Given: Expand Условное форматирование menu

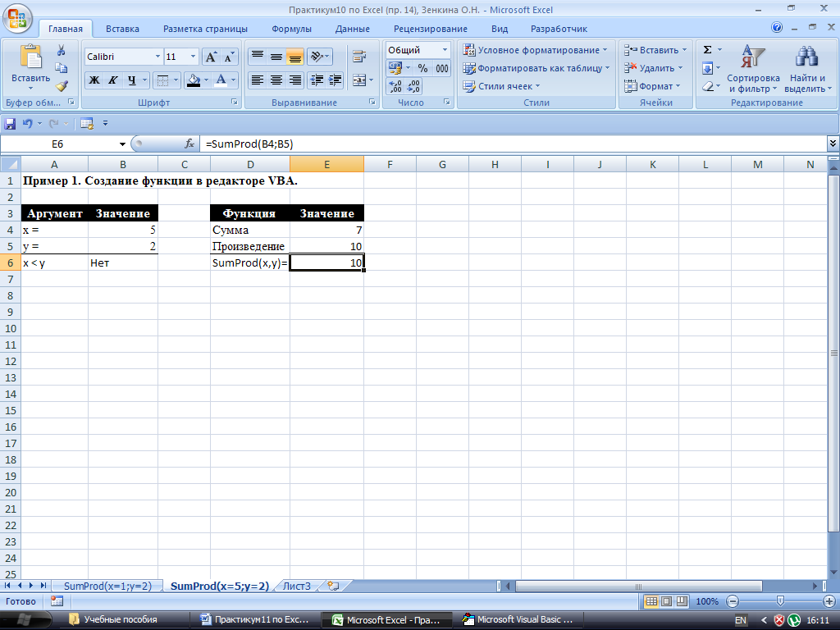Looking at the screenshot, I should tap(536, 50).
